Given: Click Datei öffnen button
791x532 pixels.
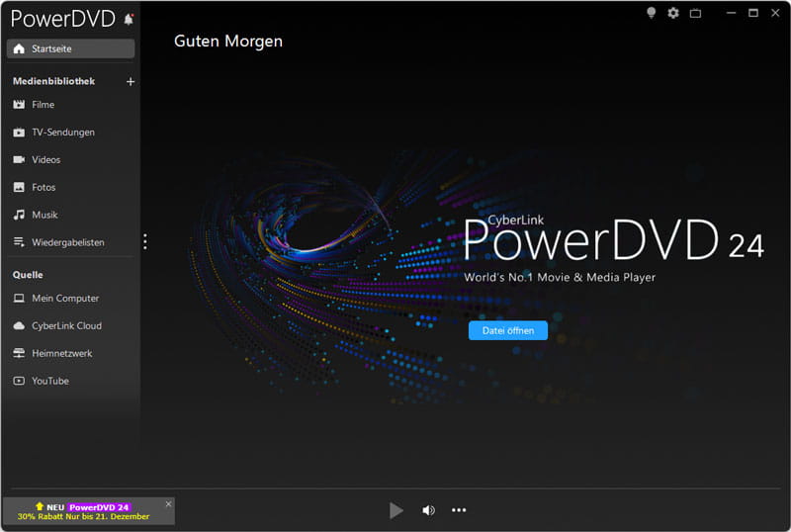Looking at the screenshot, I should click(x=508, y=330).
